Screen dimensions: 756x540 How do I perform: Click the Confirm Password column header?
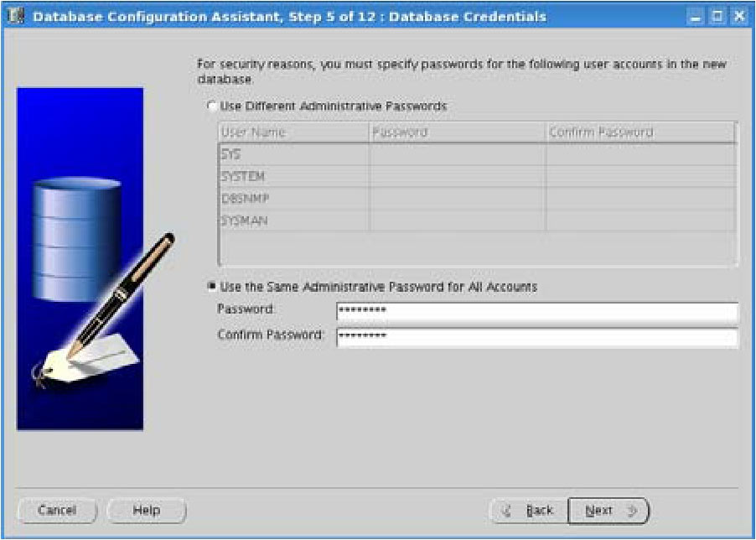point(639,132)
